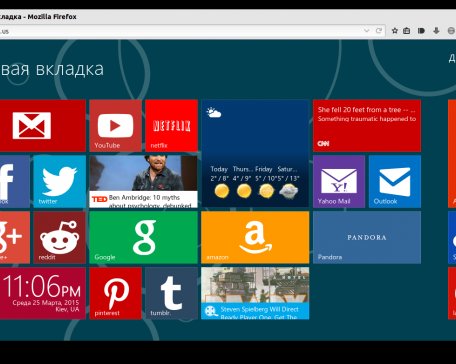Screen dimensions: 456x364
Task: Click the globe icon at toolbar edge
Action: [451, 31]
